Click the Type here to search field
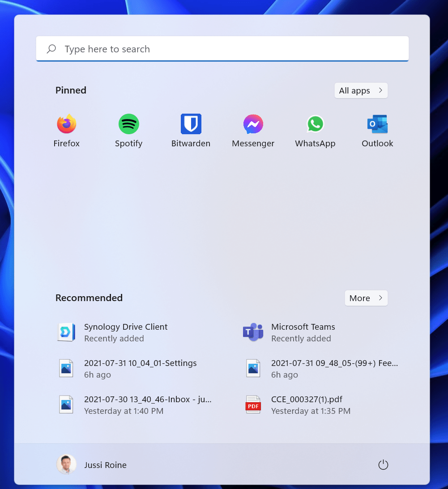Viewport: 448px width, 489px height. (222, 49)
